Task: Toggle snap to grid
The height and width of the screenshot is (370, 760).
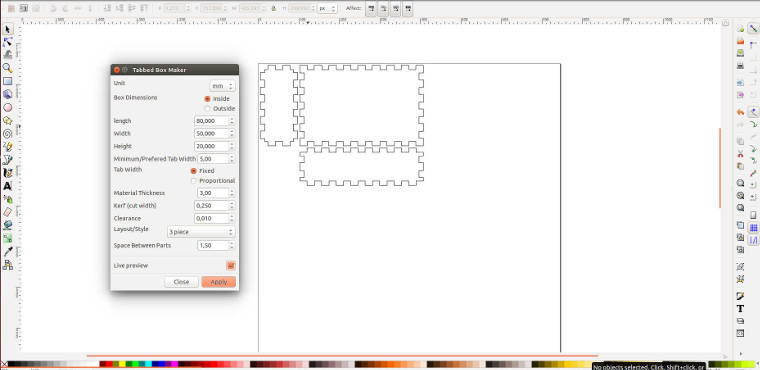Action: pos(753,228)
